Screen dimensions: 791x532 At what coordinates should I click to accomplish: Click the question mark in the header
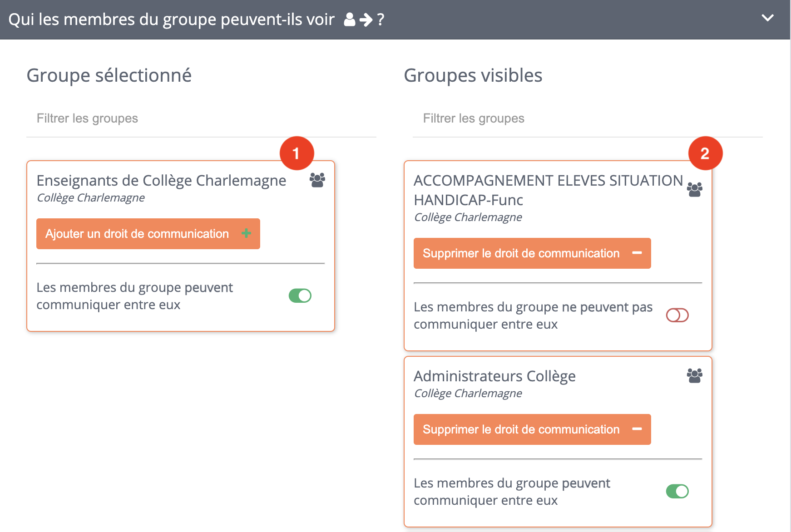[381, 19]
